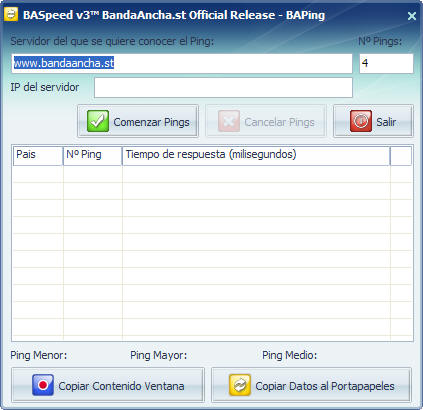Image resolution: width=423 pixels, height=410 pixels.
Task: Sort by the Pais column header
Action: 38,155
